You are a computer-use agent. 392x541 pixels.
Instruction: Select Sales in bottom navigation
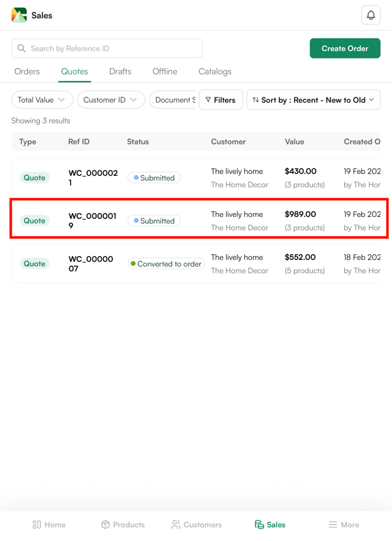click(270, 524)
